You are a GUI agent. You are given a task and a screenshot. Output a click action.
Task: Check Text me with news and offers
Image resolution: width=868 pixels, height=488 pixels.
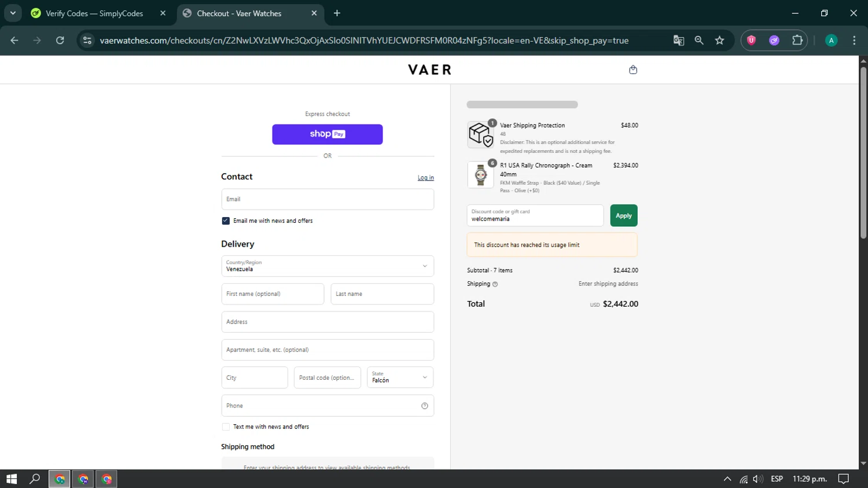click(226, 427)
